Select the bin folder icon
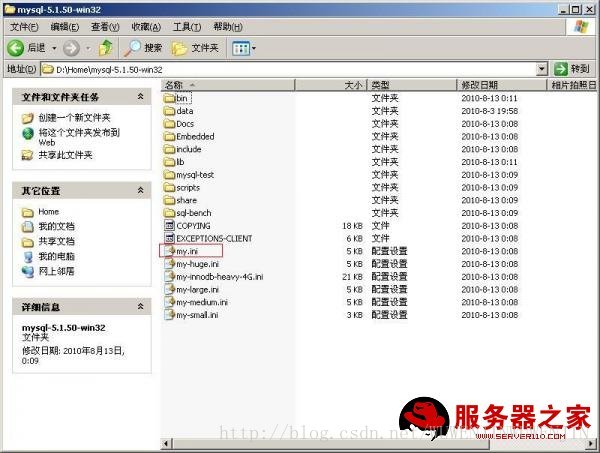This screenshot has height=453, width=600. coord(170,98)
